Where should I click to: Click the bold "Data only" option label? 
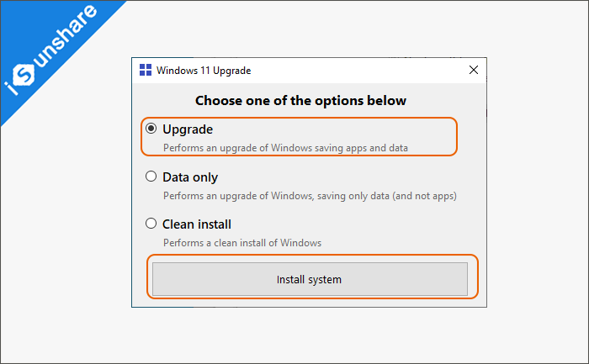pyautogui.click(x=190, y=177)
